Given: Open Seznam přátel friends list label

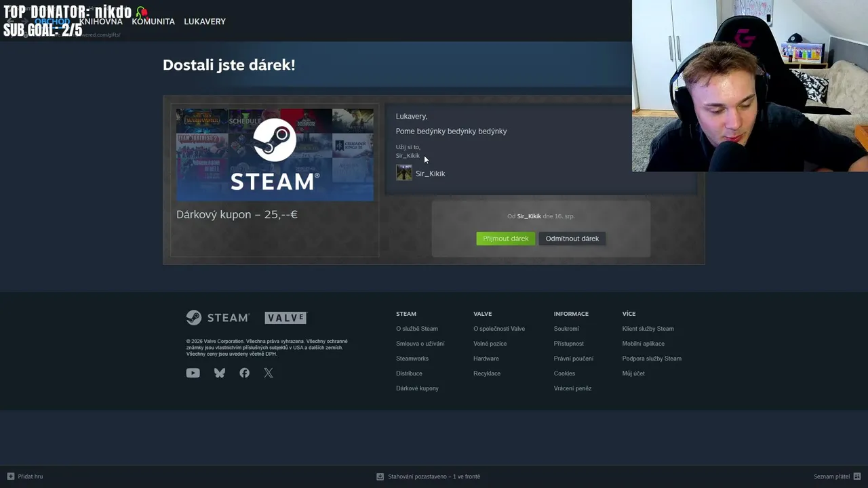Looking at the screenshot, I should coord(831,476).
